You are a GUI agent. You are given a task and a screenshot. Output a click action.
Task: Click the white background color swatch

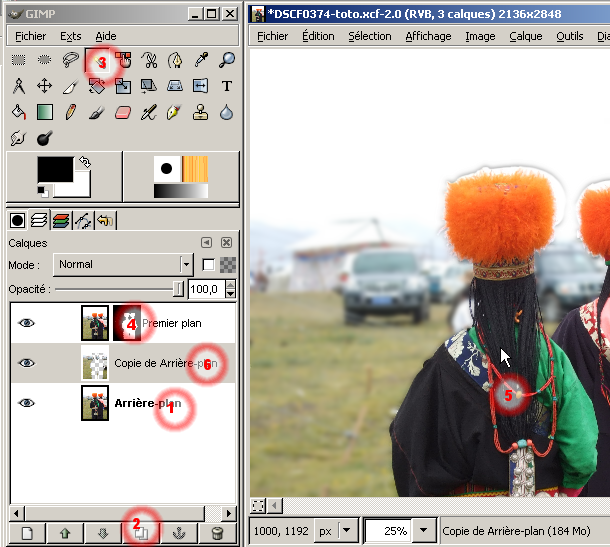pos(80,189)
